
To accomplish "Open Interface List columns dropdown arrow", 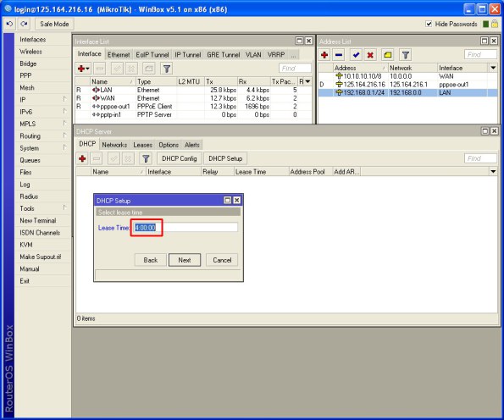I will point(307,81).
